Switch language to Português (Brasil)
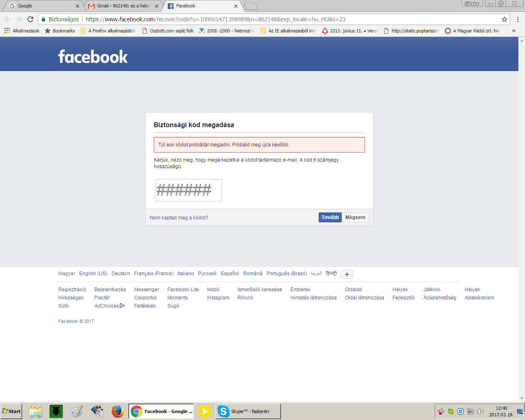The width and height of the screenshot is (525, 420). coord(287,274)
